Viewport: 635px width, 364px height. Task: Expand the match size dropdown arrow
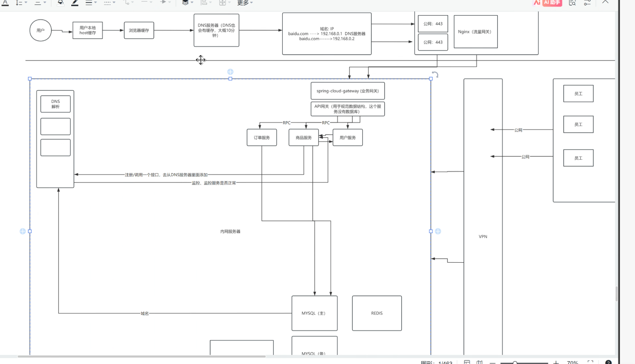[230, 3]
